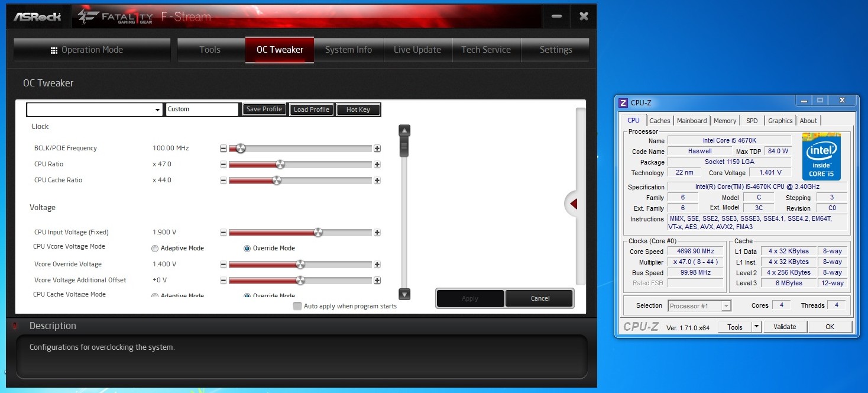Click the Hot Key button
Image resolution: width=868 pixels, height=393 pixels.
click(358, 109)
